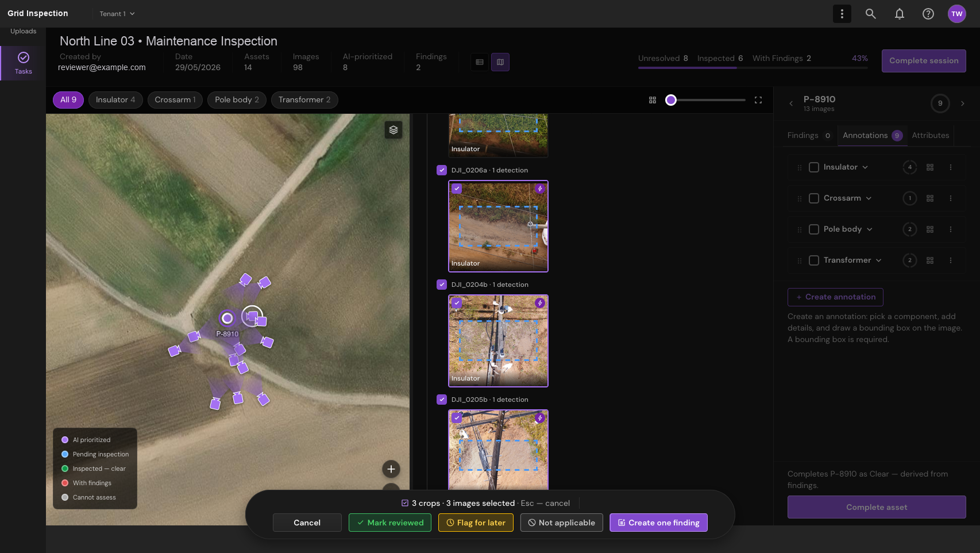
Task: Switch to split map layout icon
Action: (500, 62)
